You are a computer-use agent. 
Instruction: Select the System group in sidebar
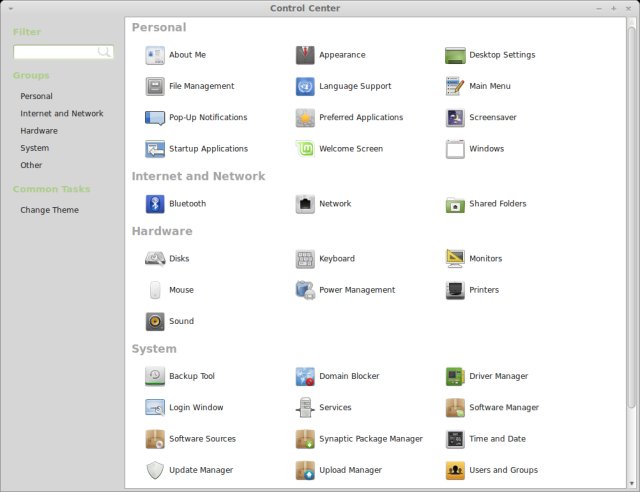(35, 148)
